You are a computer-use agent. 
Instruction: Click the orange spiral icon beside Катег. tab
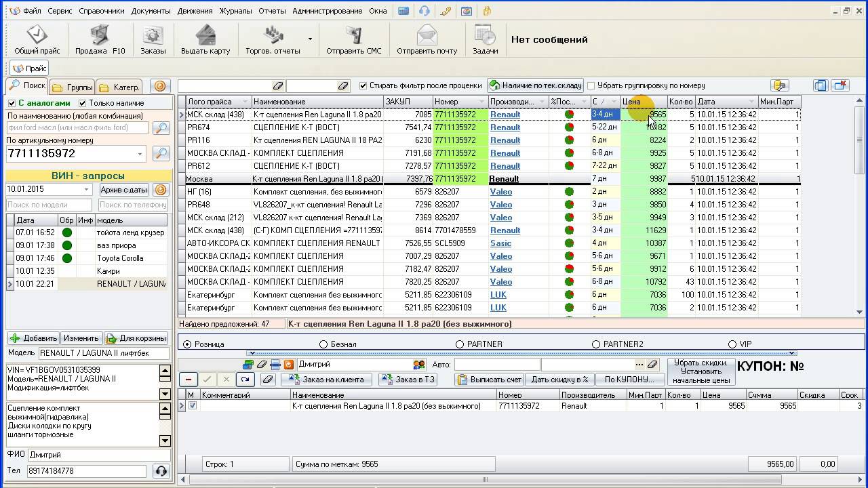pos(159,86)
